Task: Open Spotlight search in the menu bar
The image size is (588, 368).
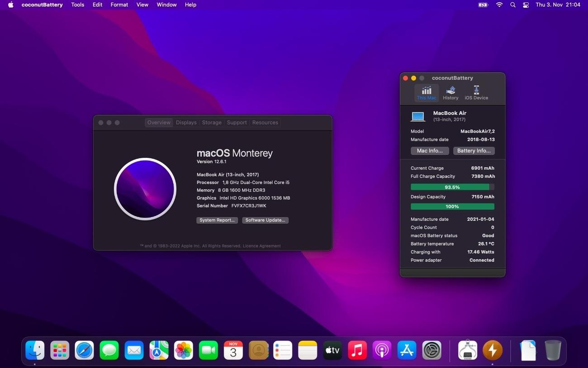Action: click(512, 5)
